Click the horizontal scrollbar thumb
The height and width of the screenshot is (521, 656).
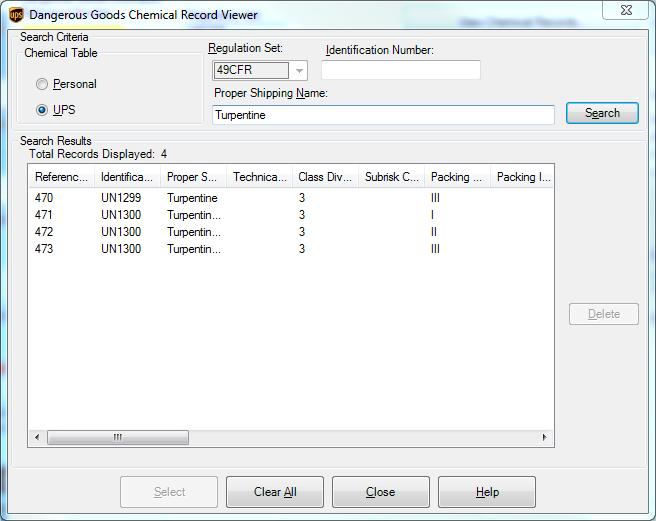point(118,437)
